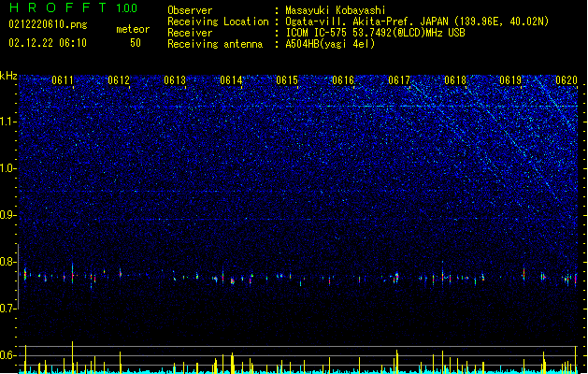Click the 1.0 kHz axis label

[x=8, y=168]
